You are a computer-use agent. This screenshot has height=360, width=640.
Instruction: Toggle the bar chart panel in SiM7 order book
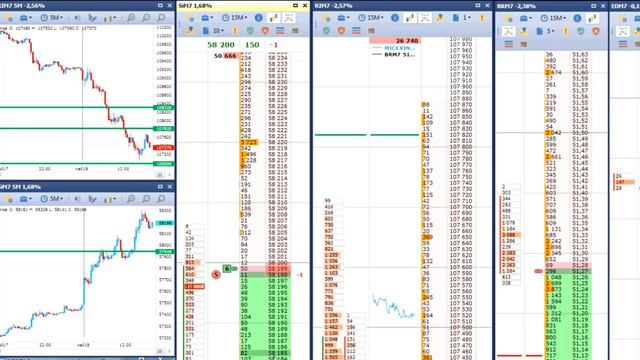pyautogui.click(x=273, y=18)
